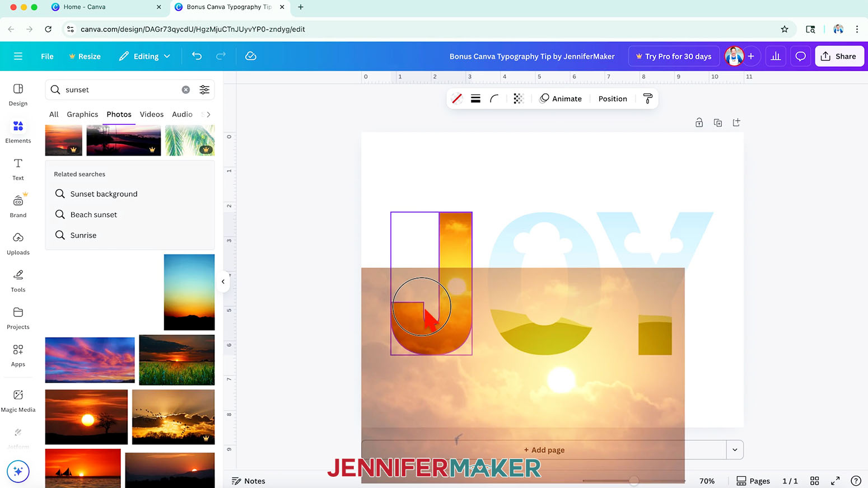
Task: Bookmark page with star icon
Action: click(x=785, y=29)
